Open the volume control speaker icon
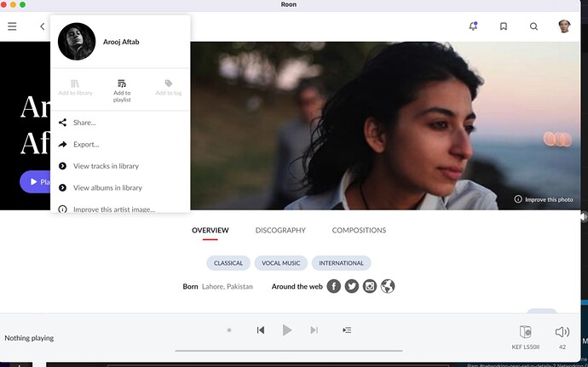 (562, 332)
